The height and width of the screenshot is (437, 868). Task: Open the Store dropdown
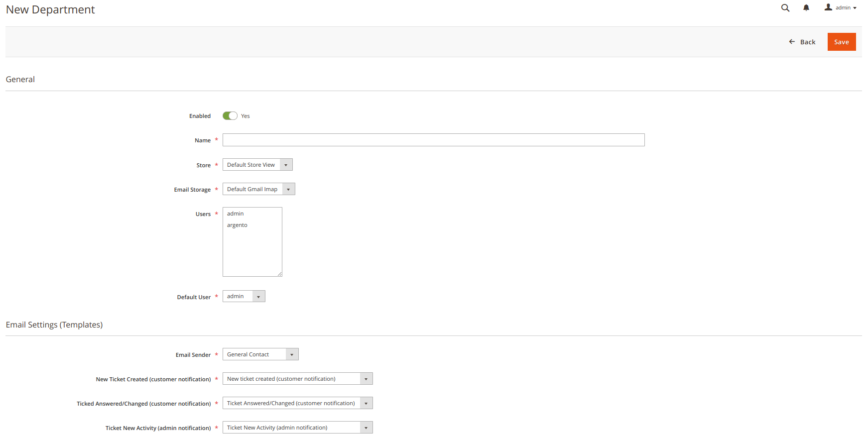(257, 165)
